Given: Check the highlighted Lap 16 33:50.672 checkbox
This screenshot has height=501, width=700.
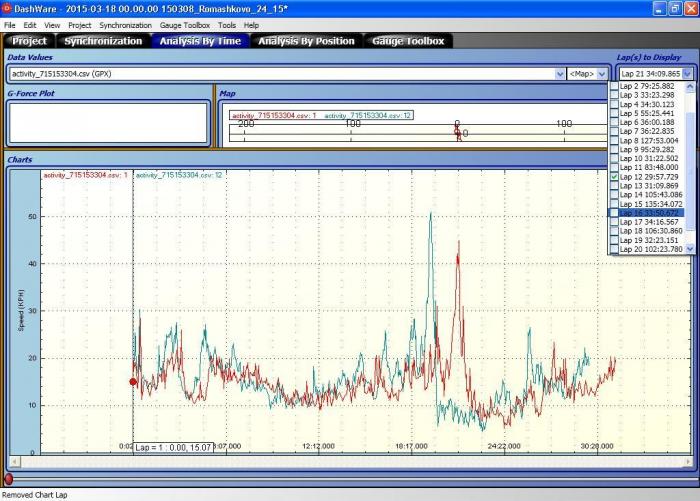Looking at the screenshot, I should [614, 213].
